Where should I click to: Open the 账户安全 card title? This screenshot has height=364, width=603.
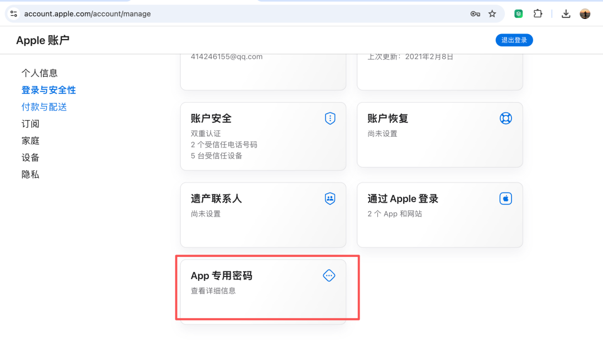[211, 118]
